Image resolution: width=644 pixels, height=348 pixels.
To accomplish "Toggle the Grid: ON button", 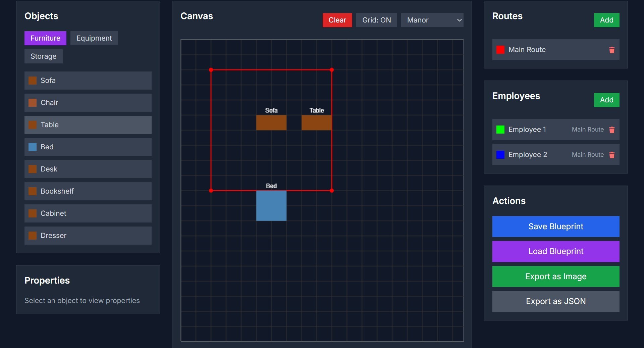I will click(x=376, y=20).
